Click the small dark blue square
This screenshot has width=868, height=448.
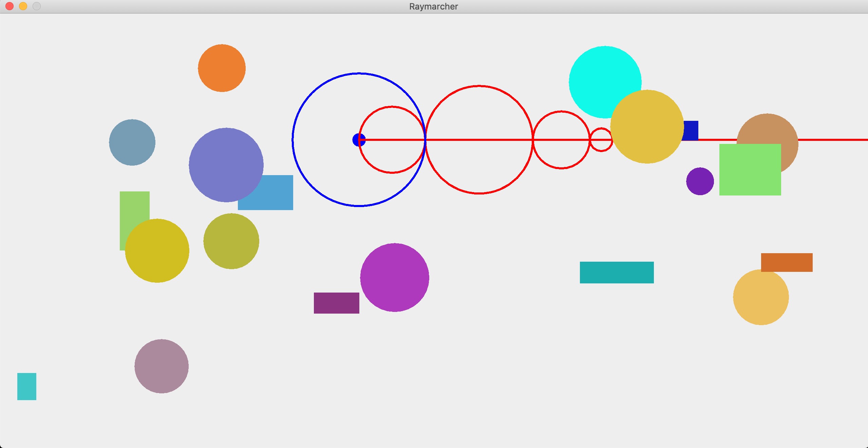coord(691,130)
